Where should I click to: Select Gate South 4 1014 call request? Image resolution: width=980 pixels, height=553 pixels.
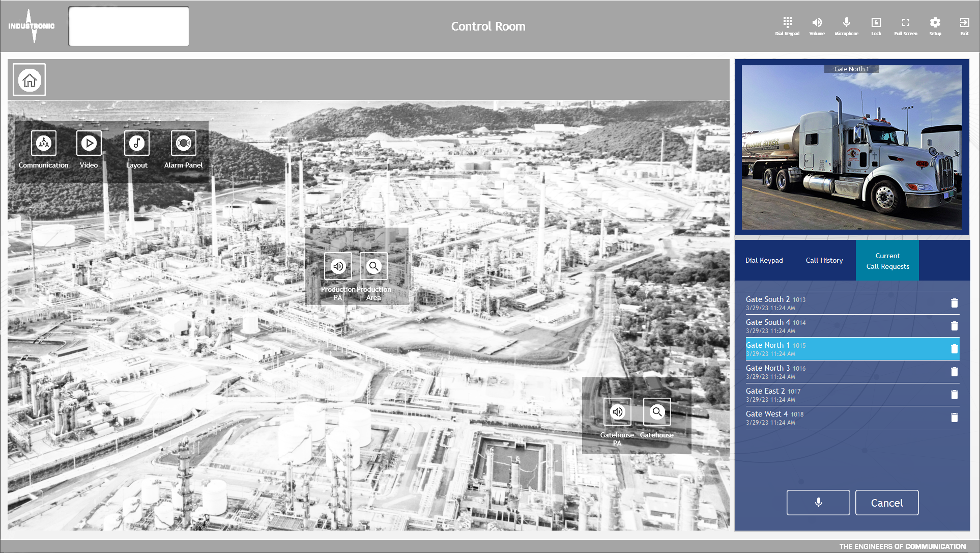(852, 326)
